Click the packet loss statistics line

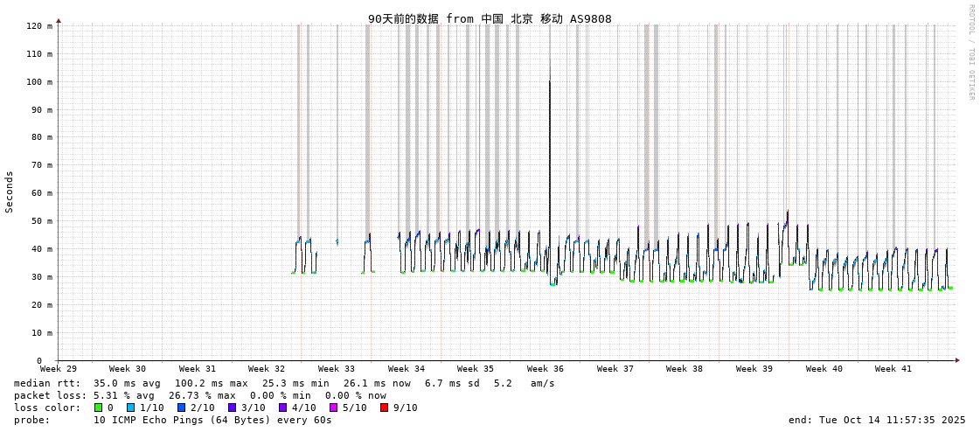(200, 395)
